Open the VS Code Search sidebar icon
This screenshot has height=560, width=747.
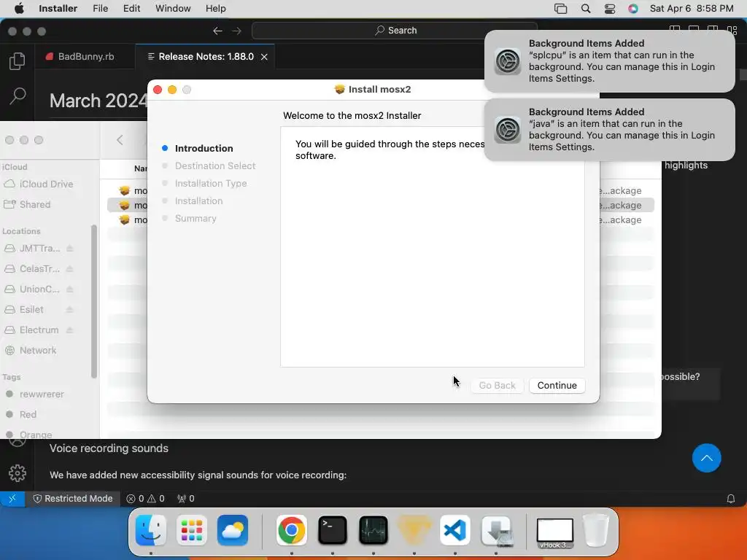click(x=18, y=96)
